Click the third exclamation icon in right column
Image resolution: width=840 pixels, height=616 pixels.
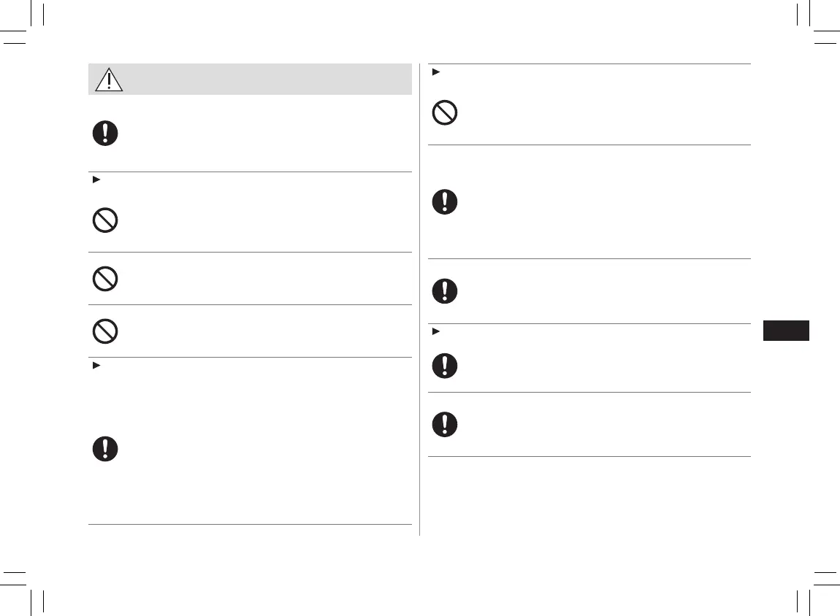coord(445,365)
